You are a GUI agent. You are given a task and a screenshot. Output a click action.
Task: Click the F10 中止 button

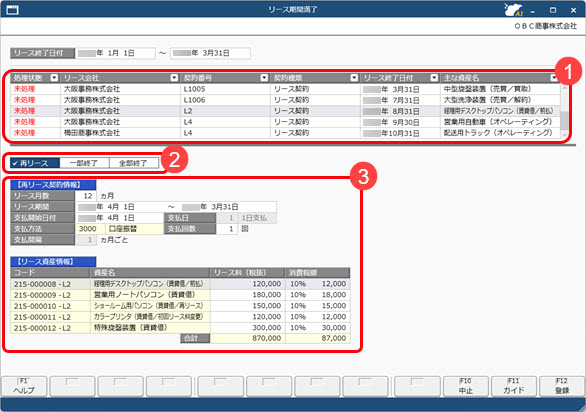click(466, 386)
